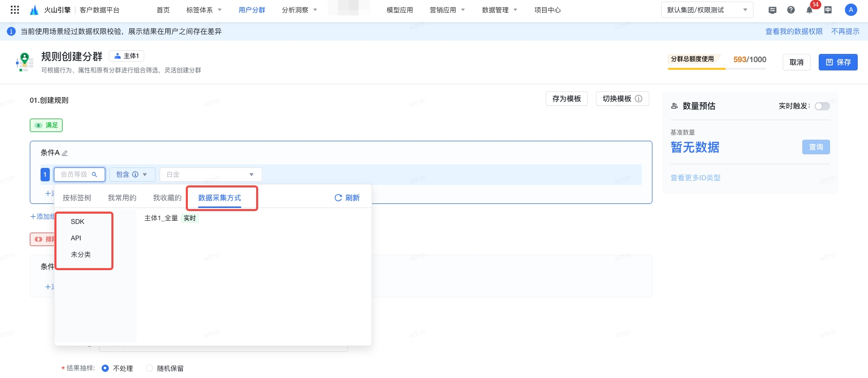868x378 pixels.
Task: Click the number 1 condition badge
Action: [45, 175]
